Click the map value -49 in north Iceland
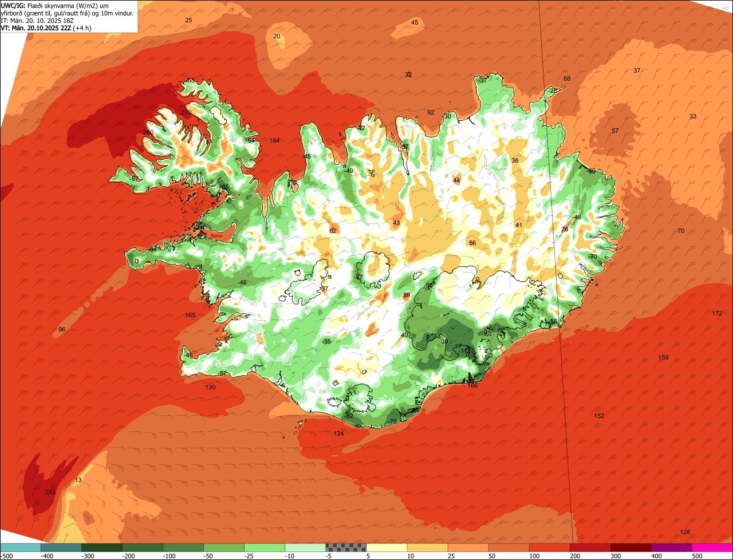The image size is (733, 560). tap(348, 171)
